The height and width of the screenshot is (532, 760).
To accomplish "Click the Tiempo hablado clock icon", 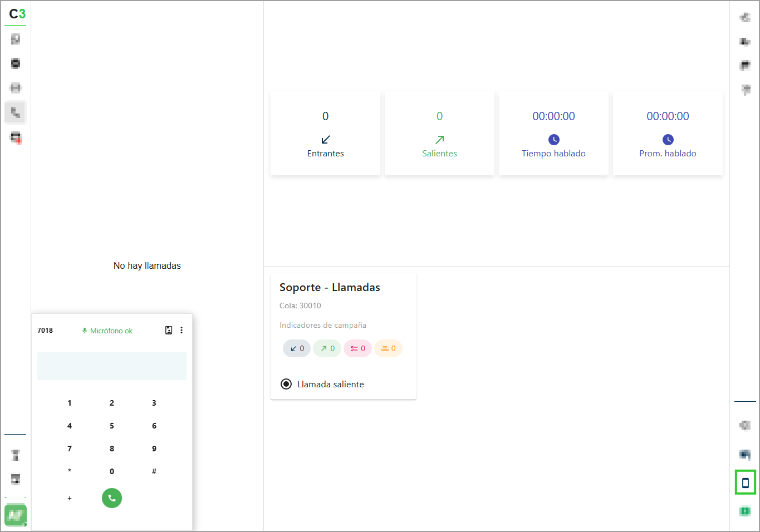I will click(x=553, y=139).
